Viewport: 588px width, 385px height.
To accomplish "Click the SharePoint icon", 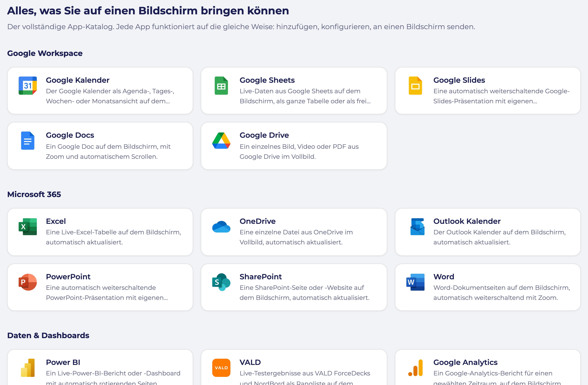I will [221, 282].
